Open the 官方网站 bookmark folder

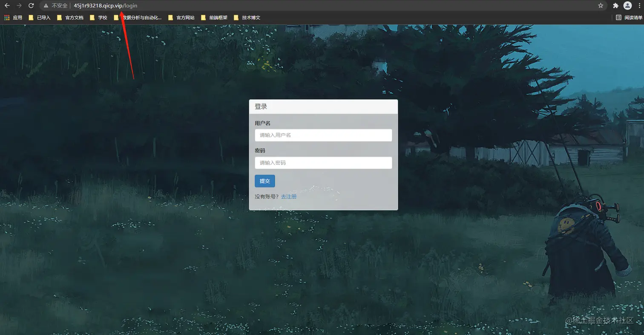(181, 17)
